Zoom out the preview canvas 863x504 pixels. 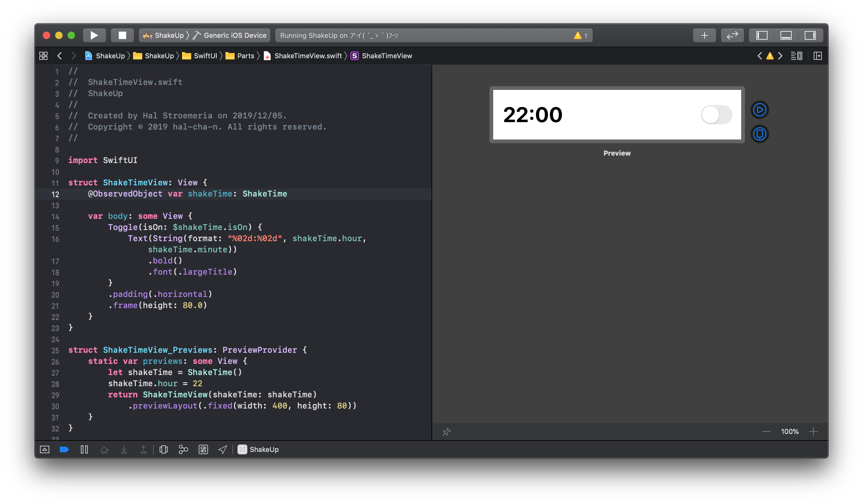766,431
